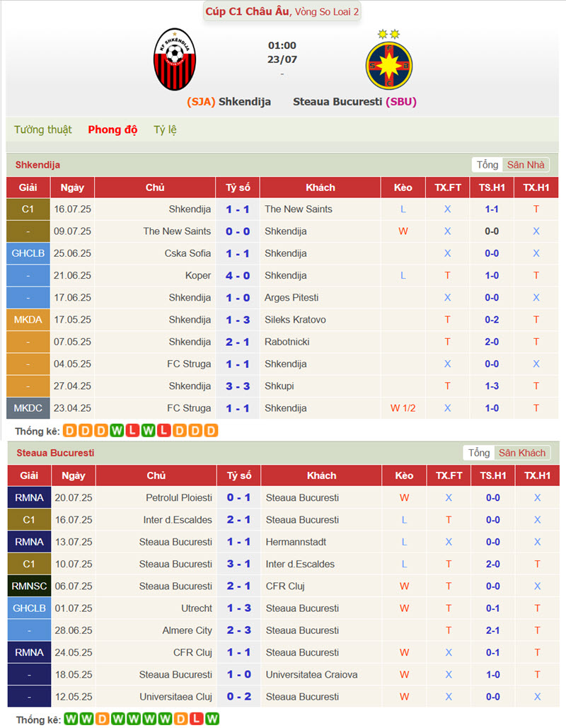Click the 1 - 0 score against Universitatea Craiova

tap(238, 675)
